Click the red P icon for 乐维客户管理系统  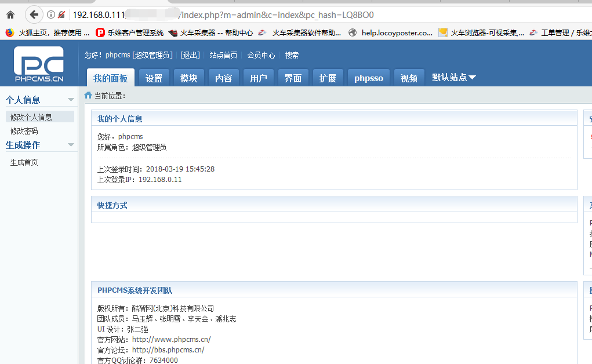[100, 33]
